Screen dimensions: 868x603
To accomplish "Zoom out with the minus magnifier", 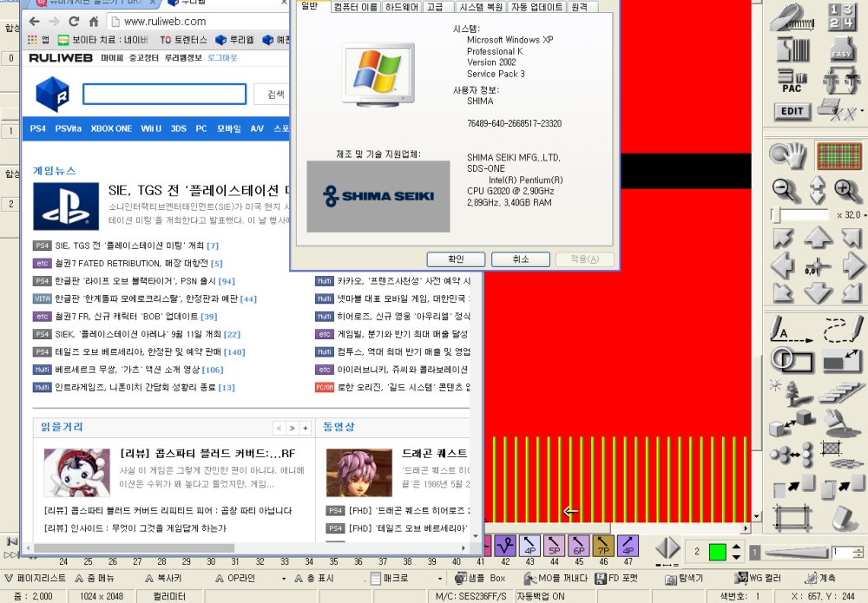I will click(x=786, y=191).
